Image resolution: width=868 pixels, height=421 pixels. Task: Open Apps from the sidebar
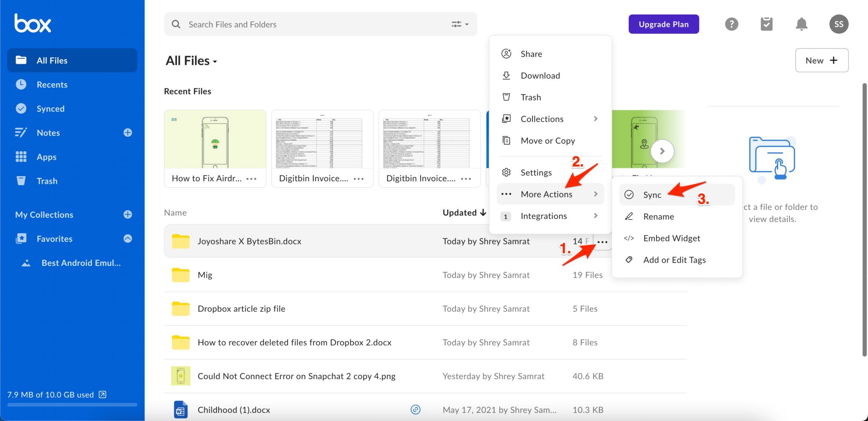[x=47, y=157]
